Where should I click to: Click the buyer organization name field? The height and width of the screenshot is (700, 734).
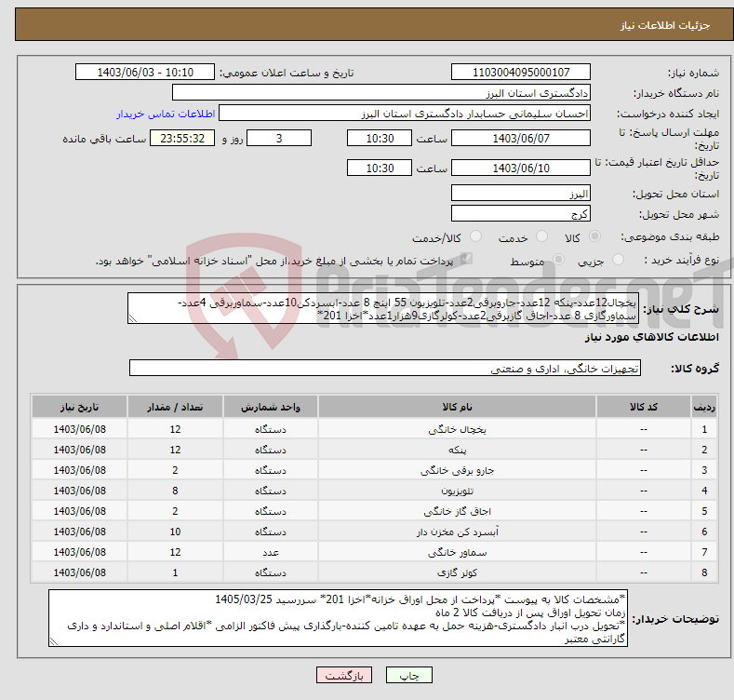click(381, 93)
